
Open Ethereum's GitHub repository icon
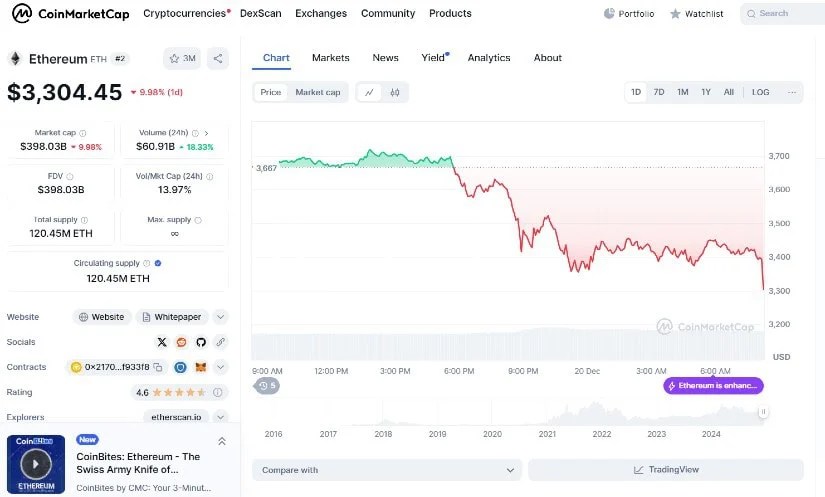[200, 342]
